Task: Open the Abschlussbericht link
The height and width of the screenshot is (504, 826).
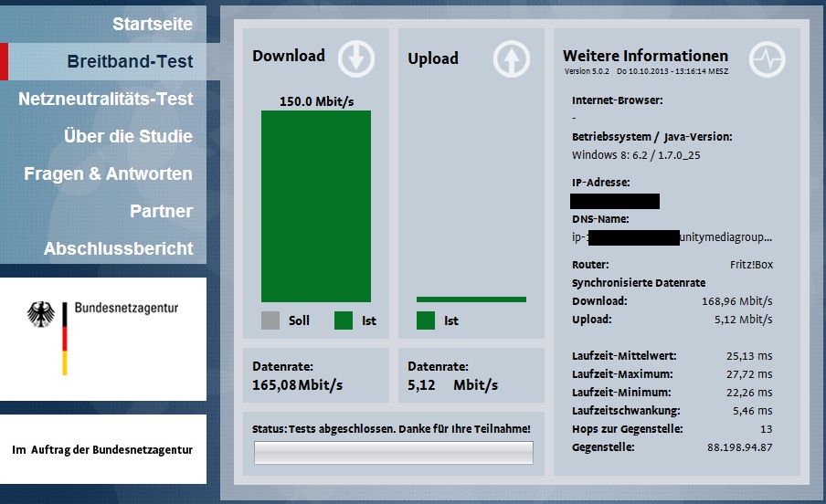Action: [x=118, y=248]
